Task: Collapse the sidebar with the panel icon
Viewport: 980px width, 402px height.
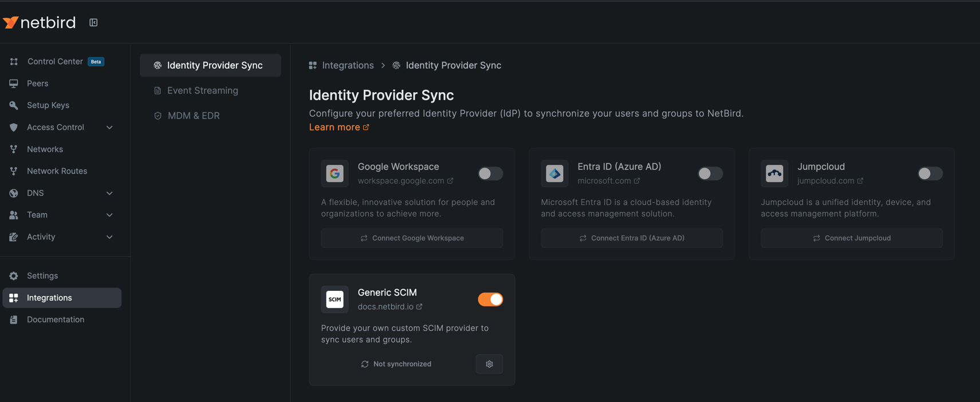Action: tap(93, 22)
